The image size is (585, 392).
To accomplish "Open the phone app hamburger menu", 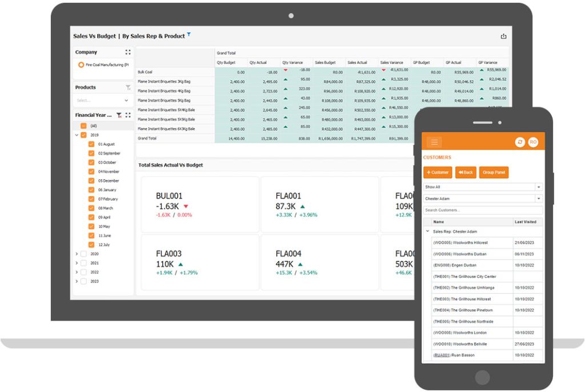I will tap(434, 142).
